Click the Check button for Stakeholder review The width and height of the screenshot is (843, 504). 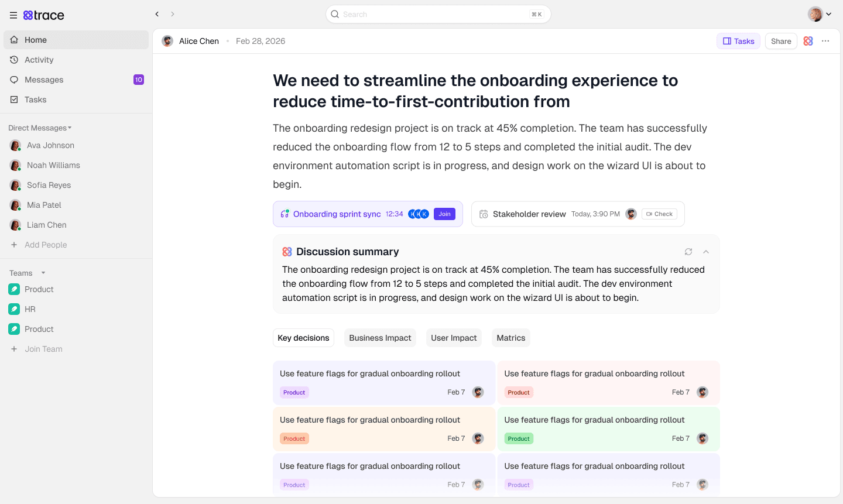pos(659,214)
